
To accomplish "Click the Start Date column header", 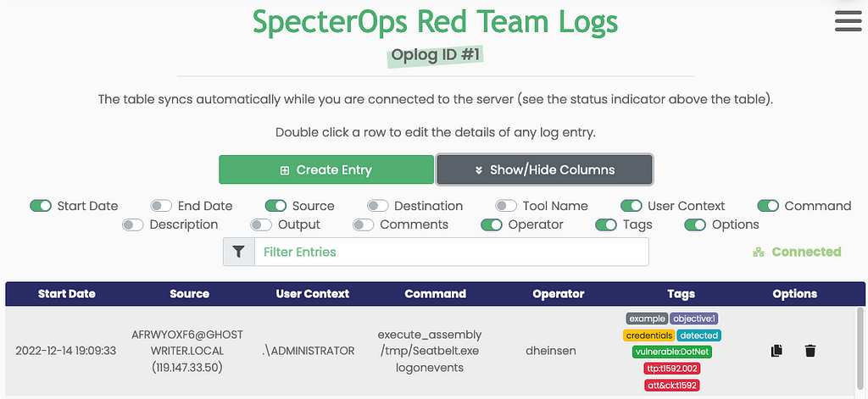I will [66, 294].
